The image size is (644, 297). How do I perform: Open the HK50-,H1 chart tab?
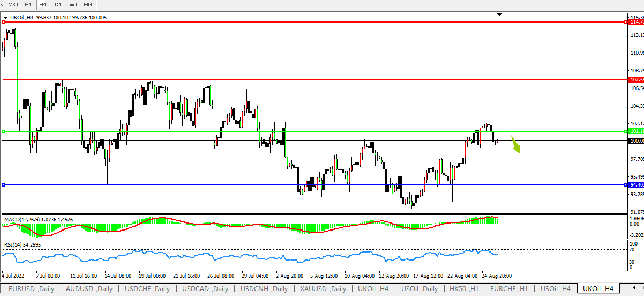click(x=463, y=289)
